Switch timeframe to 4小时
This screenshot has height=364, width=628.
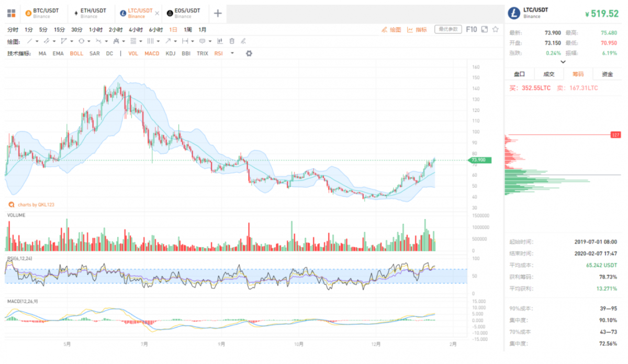[134, 30]
